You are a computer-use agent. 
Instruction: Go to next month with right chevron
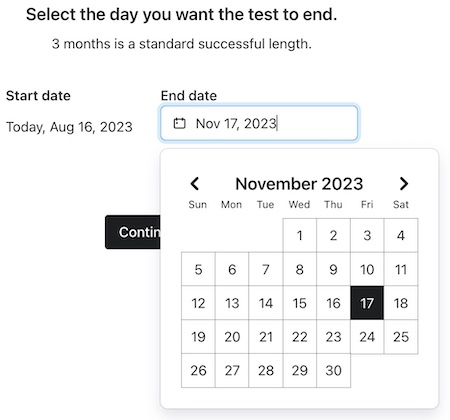click(x=404, y=184)
